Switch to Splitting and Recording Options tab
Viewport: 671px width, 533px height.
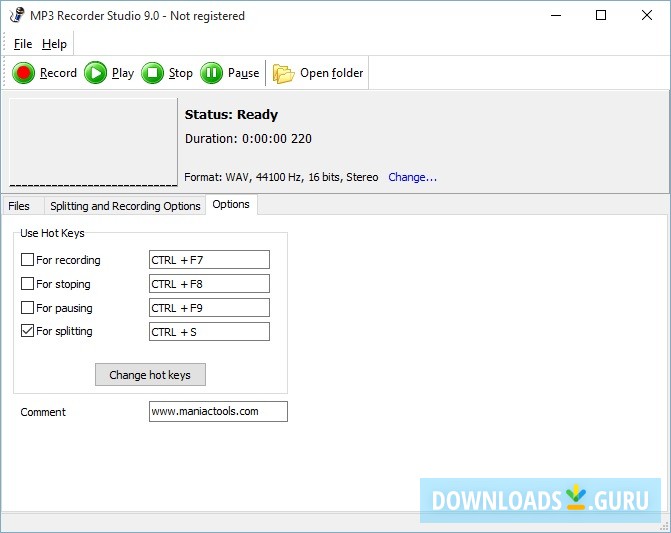[125, 206]
